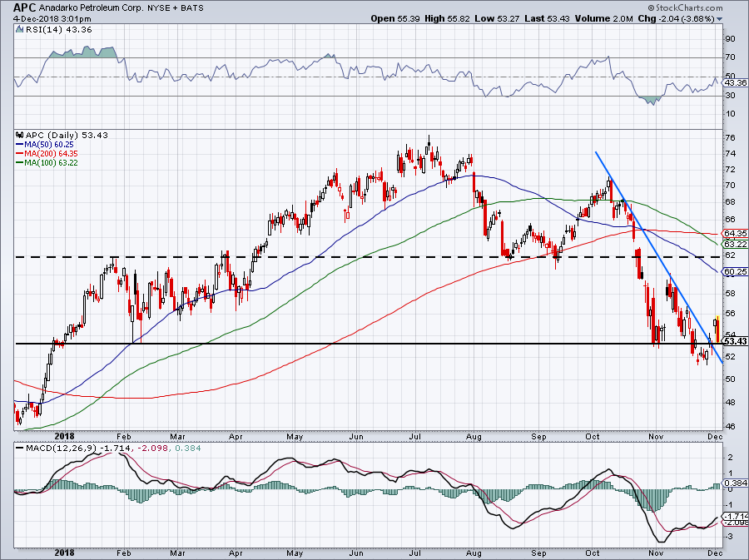
Task: Click the -1.714 MACD axis value tag
Action: 735,517
